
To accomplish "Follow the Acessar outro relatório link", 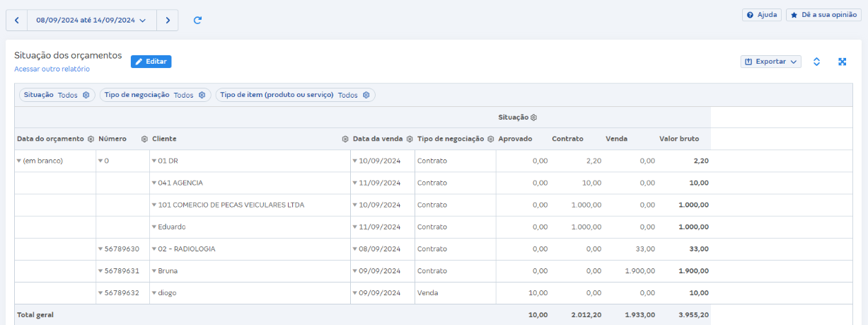I will click(52, 69).
